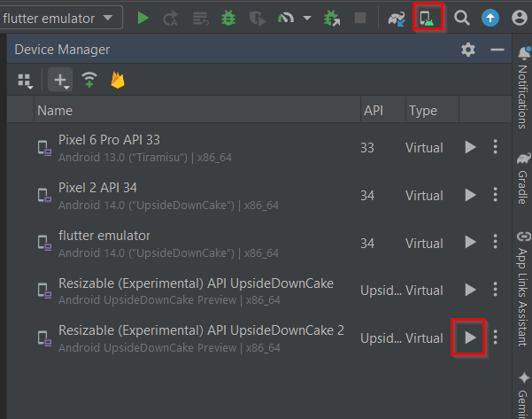
Task: Run the app with green play button
Action: [x=143, y=18]
